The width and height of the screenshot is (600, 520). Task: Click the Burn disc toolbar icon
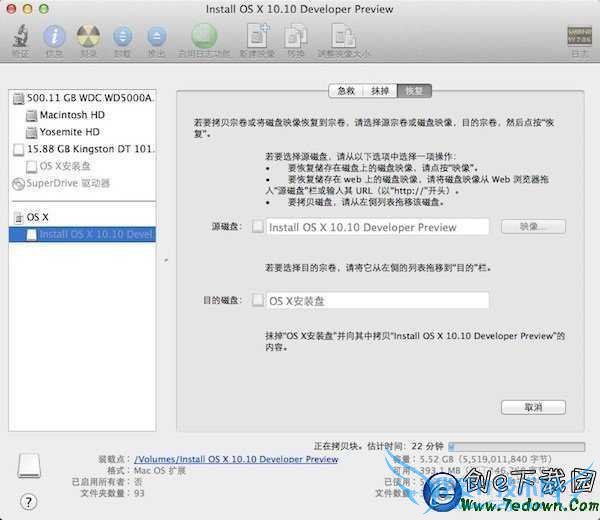click(x=88, y=36)
